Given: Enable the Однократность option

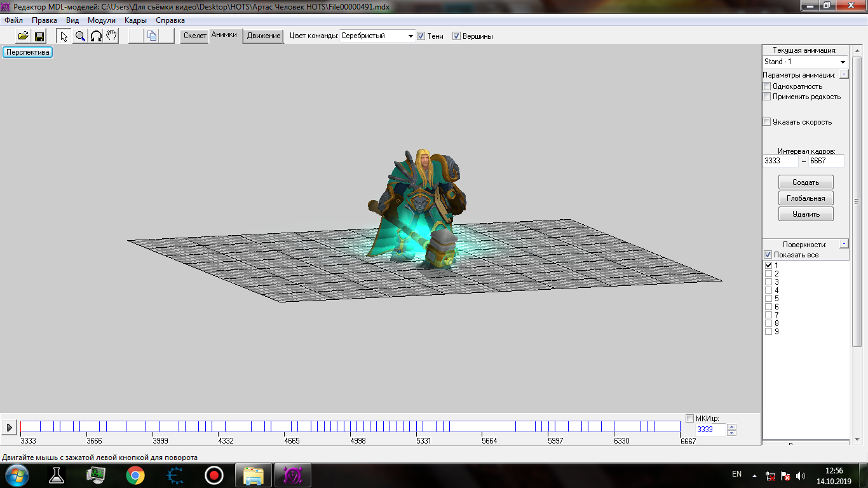Looking at the screenshot, I should point(767,86).
